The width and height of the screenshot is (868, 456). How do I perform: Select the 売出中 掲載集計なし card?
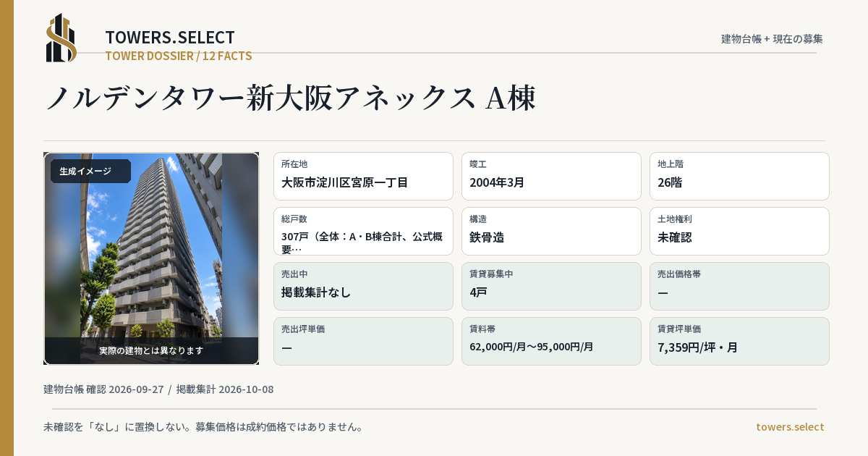click(x=363, y=286)
